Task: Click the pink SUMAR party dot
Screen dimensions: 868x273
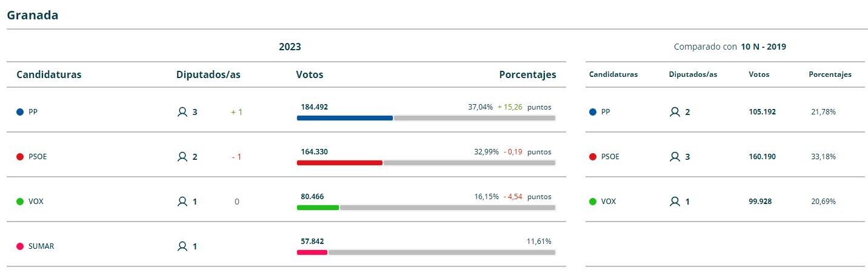Action: point(20,246)
